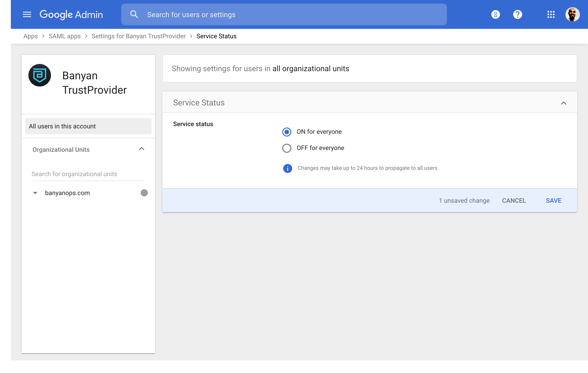Screen dimensions: 588x373
Task: Click the Cancel button
Action: point(514,200)
